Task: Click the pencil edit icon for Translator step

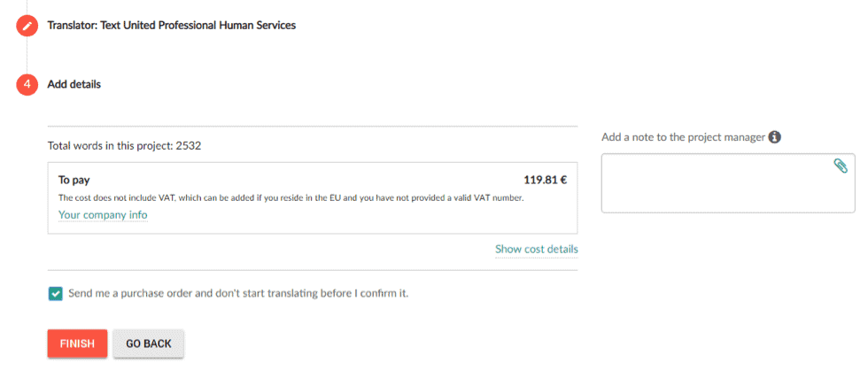Action: point(27,26)
